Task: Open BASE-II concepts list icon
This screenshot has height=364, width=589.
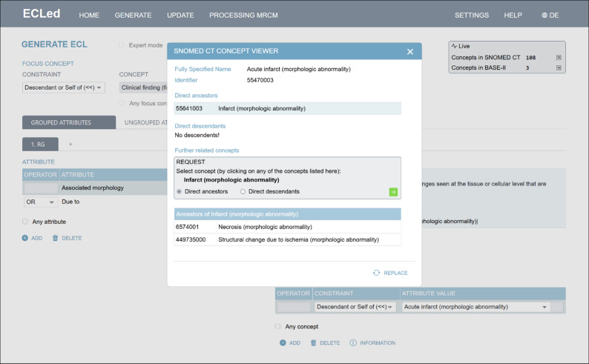Action: coord(558,68)
